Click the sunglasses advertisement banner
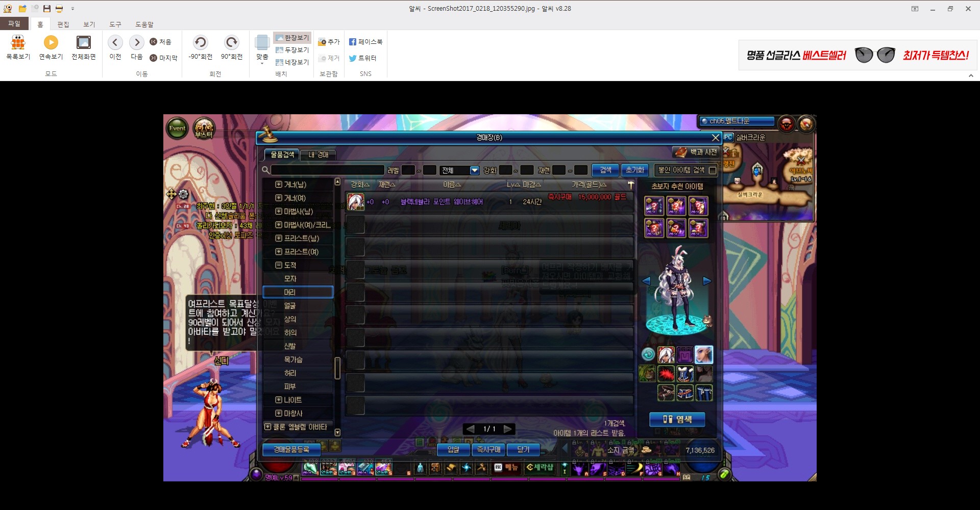The width and height of the screenshot is (980, 510). coord(858,55)
